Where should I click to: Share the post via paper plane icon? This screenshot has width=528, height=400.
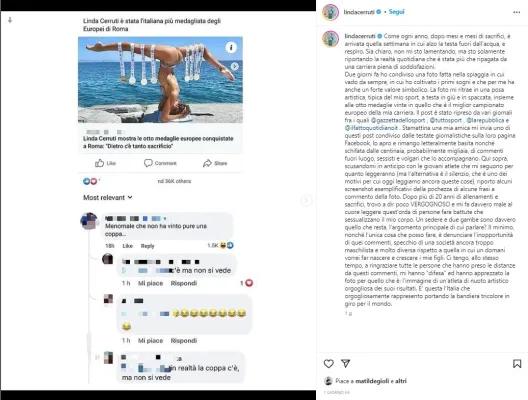pyautogui.click(x=345, y=363)
